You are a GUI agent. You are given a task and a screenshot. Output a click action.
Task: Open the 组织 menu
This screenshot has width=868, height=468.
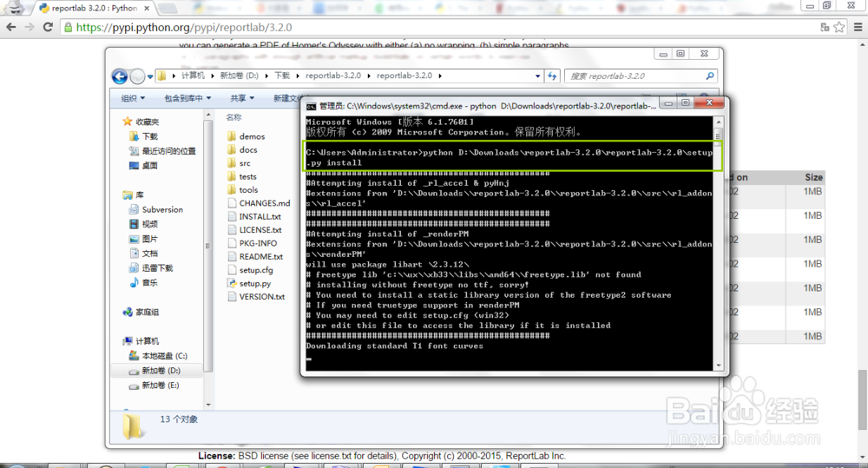coord(133,98)
